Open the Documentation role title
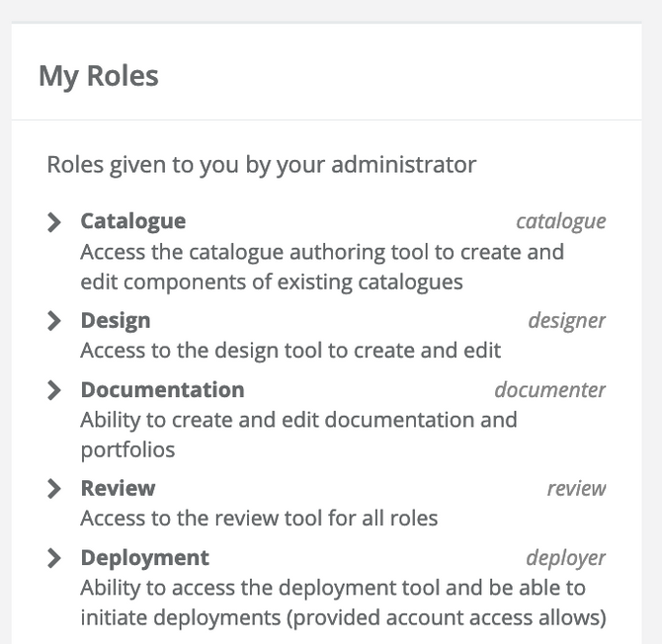The height and width of the screenshot is (644, 662). pos(162,389)
